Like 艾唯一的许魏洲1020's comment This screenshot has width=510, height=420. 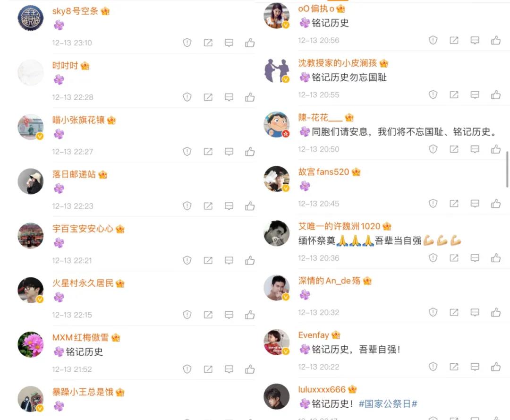coord(496,258)
